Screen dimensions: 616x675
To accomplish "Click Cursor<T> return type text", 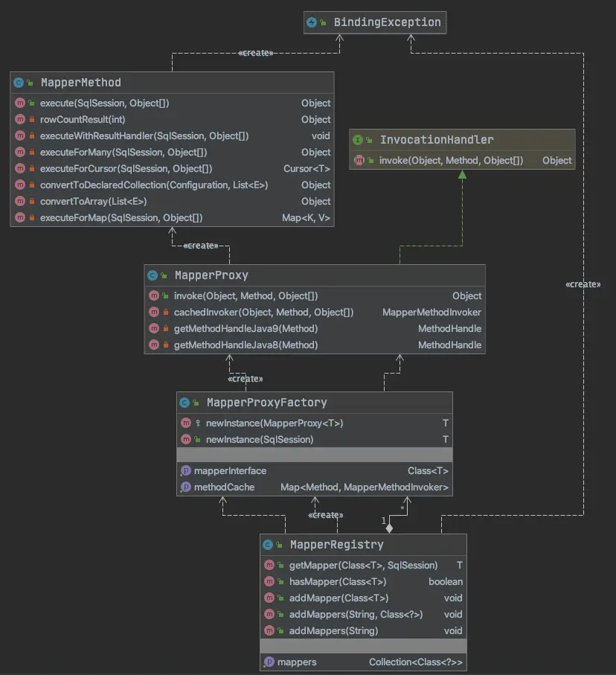I will click(x=307, y=169).
